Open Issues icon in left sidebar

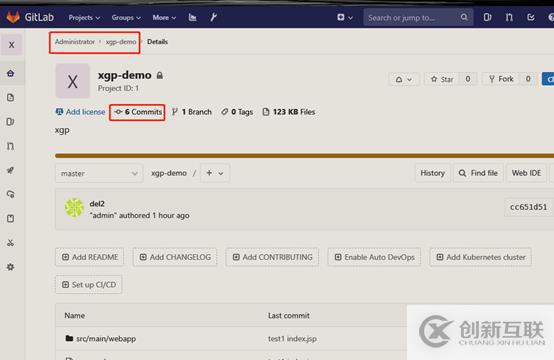click(11, 122)
